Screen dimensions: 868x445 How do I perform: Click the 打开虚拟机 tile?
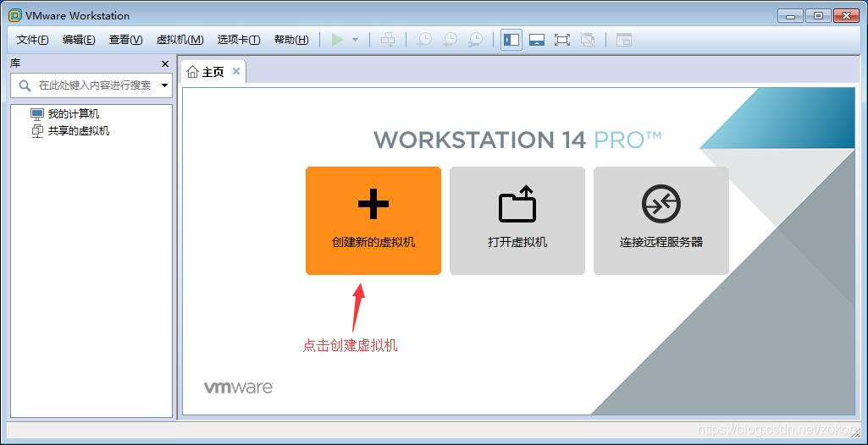tap(517, 221)
